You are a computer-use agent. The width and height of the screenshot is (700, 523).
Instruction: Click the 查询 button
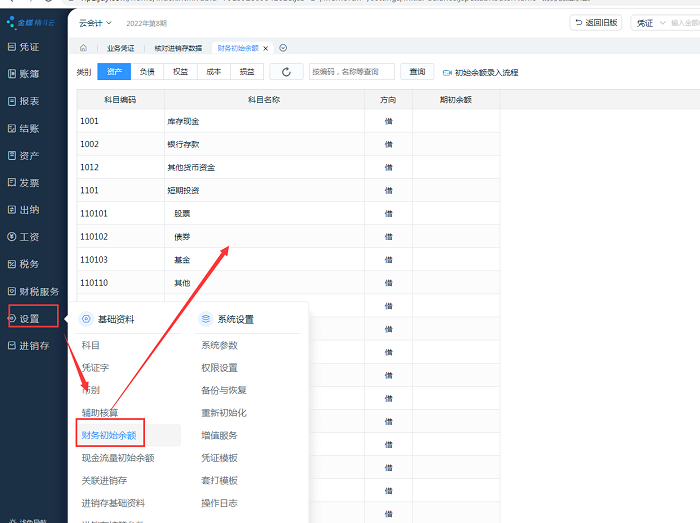point(417,72)
